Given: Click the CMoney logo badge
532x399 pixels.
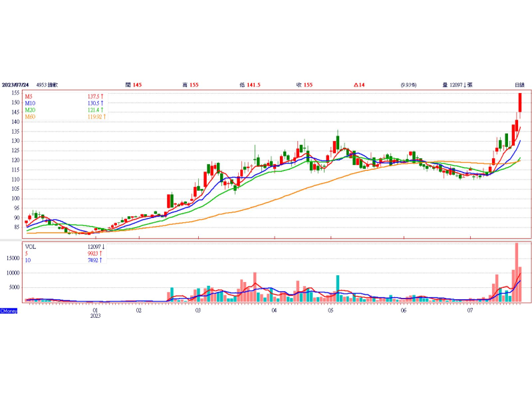Looking at the screenshot, I should click(x=9, y=311).
